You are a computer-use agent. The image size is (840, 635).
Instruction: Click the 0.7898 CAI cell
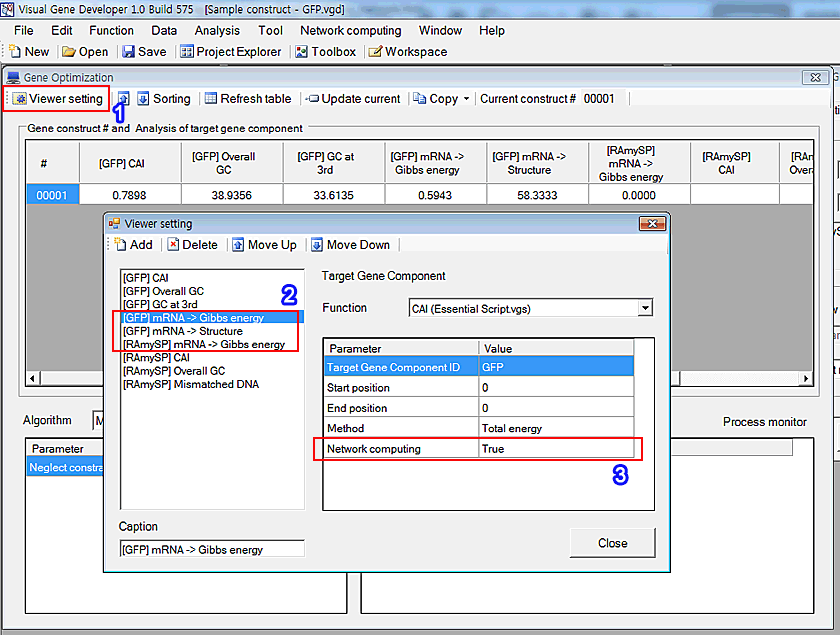pyautogui.click(x=130, y=195)
